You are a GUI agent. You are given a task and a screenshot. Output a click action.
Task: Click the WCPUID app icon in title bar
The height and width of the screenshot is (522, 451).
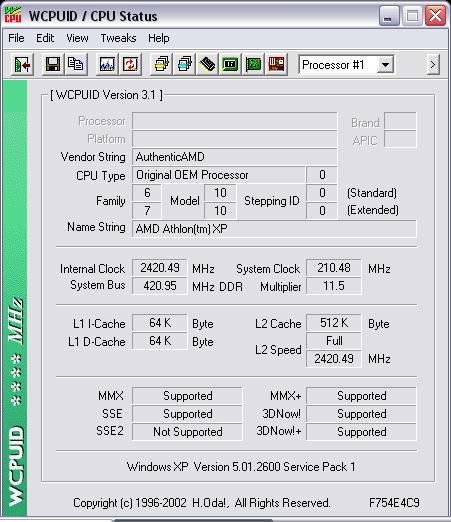(13, 15)
